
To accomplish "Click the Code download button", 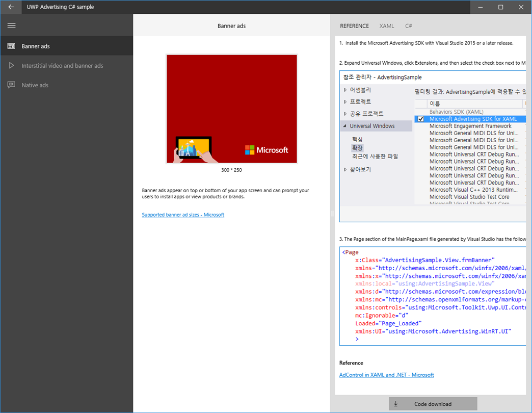I will click(x=433, y=404).
